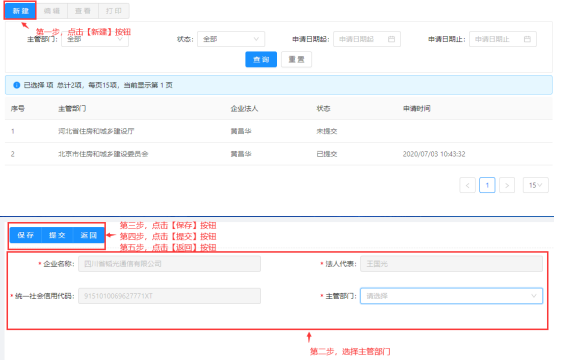Image resolution: width=581 pixels, height=360 pixels.
Task: Click the 打印 (Print) toolbar button
Action: (114, 11)
